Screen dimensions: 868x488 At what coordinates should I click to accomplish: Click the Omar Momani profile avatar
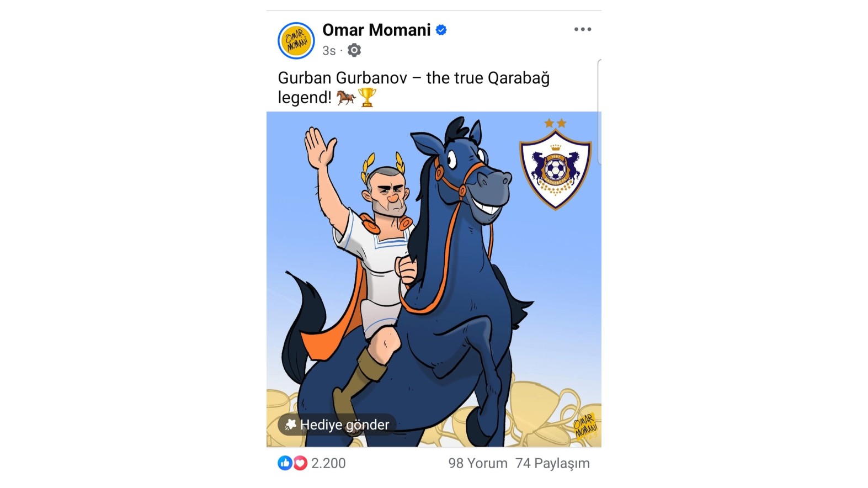pos(296,41)
